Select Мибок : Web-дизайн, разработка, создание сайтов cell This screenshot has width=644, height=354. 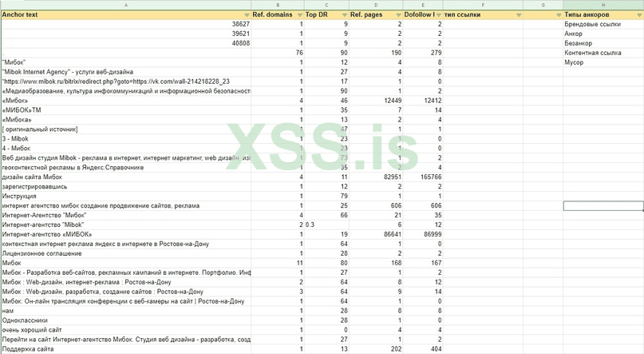(x=126, y=292)
